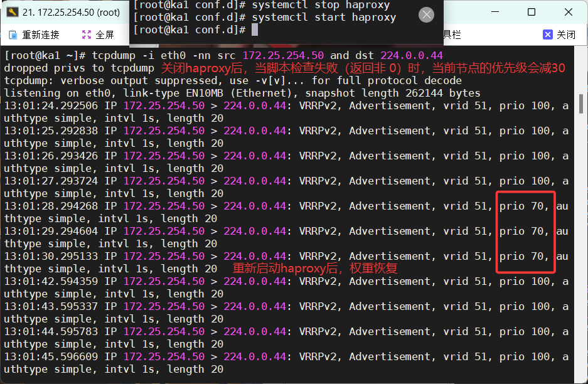Click the timestamp 13:01:24.292506
Image resolution: width=588 pixels, height=384 pixels.
[51, 106]
